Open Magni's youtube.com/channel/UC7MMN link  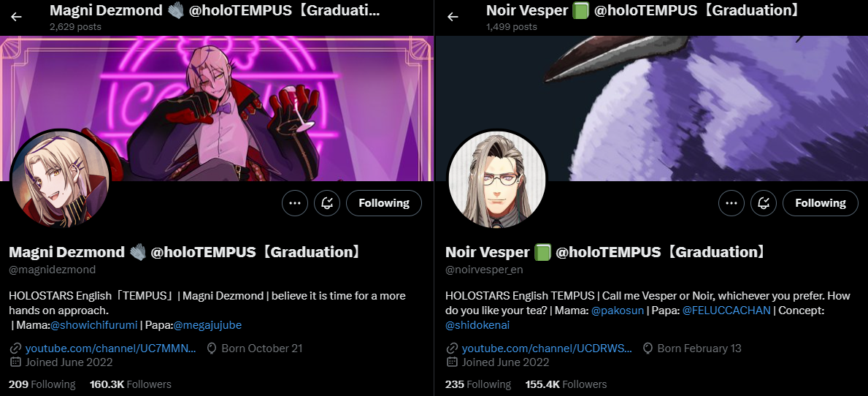point(111,349)
